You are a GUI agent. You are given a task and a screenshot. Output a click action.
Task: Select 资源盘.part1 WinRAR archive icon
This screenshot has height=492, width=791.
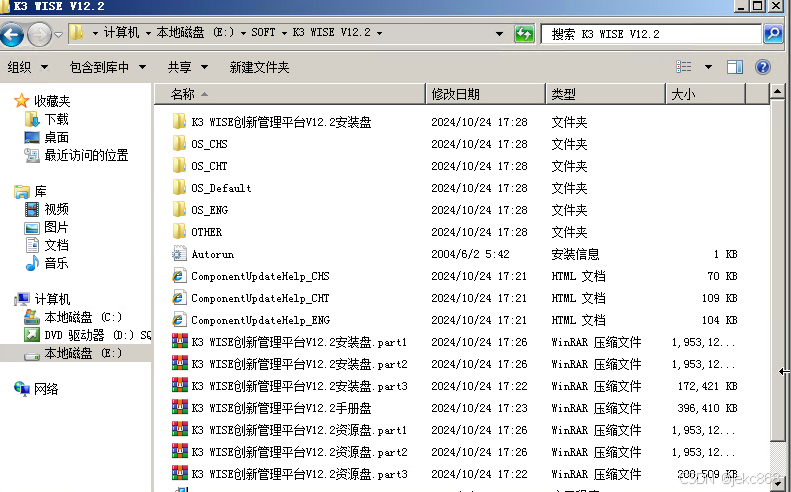coord(180,429)
